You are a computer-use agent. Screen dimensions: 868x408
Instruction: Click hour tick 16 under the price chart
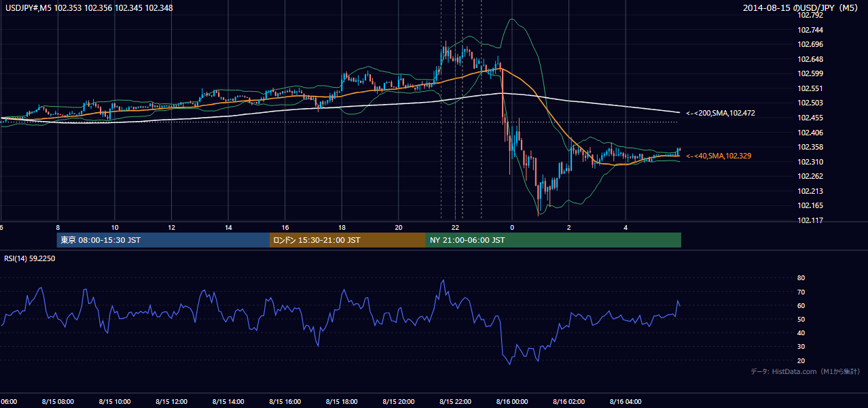click(x=285, y=227)
